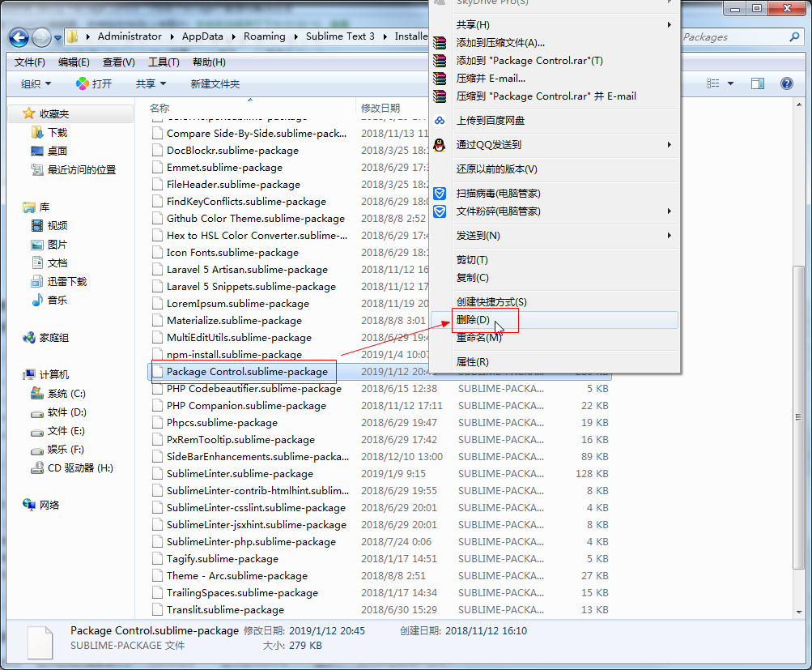The height and width of the screenshot is (670, 812).
Task: Select Emmet.sublime-package file
Action: 224,168
